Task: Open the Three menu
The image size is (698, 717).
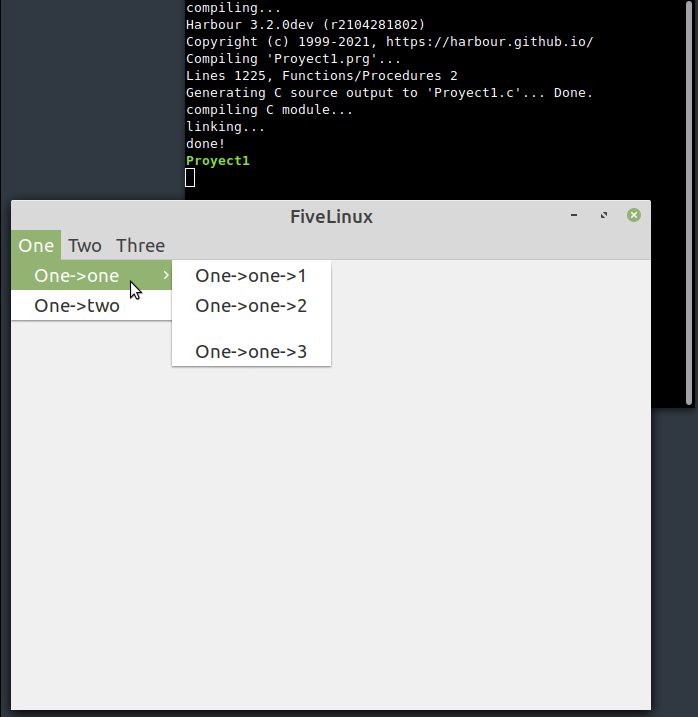Action: [x=140, y=246]
